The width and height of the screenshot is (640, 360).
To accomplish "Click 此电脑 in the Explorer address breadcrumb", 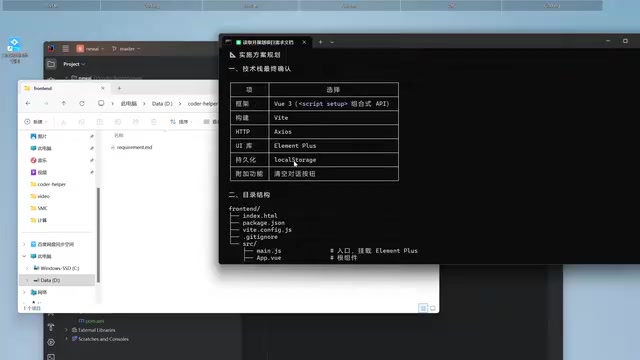I will pyautogui.click(x=129, y=104).
